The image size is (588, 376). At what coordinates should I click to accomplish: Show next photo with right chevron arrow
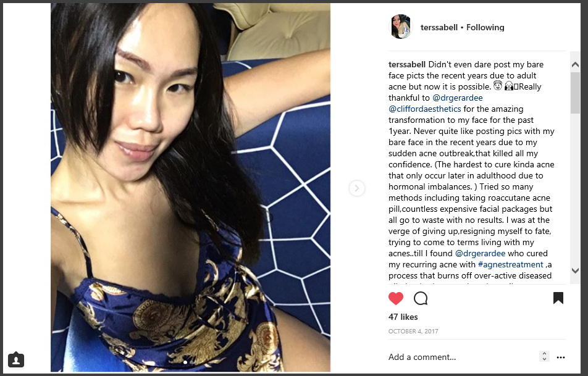pos(356,188)
